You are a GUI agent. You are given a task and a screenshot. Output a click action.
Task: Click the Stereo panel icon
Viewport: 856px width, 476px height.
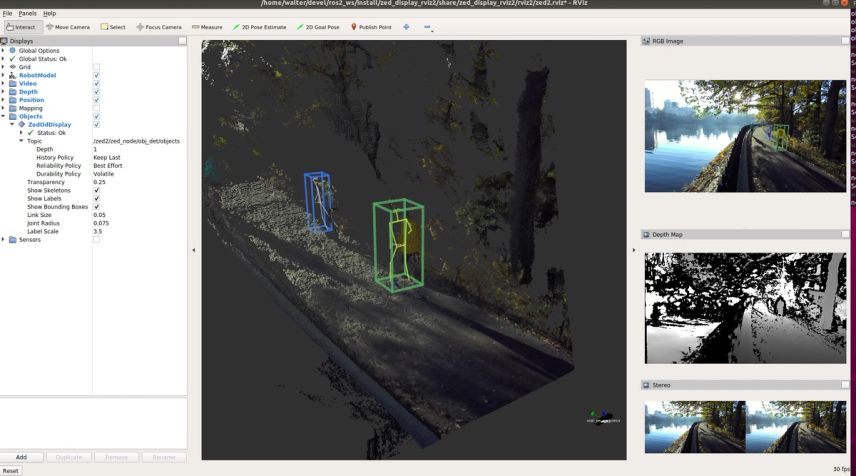pos(646,385)
